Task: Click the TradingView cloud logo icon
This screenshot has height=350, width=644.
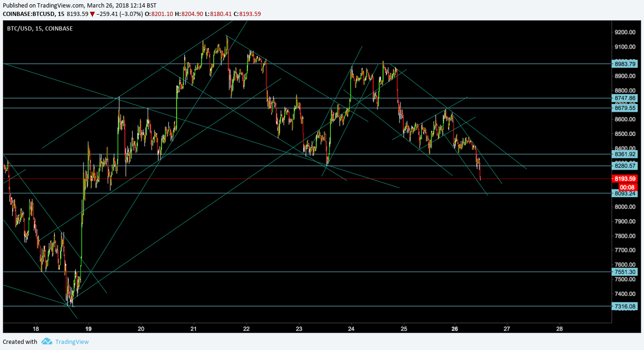Action: [x=47, y=342]
